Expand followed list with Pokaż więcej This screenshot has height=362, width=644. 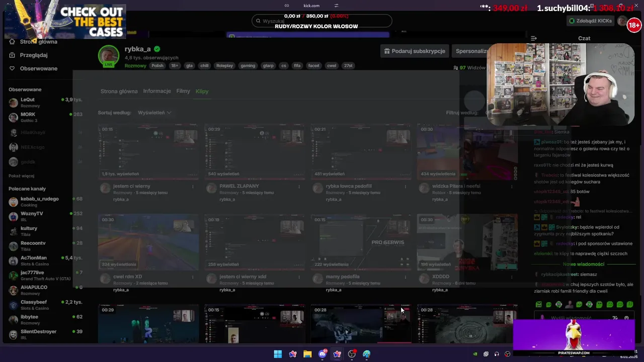click(21, 176)
